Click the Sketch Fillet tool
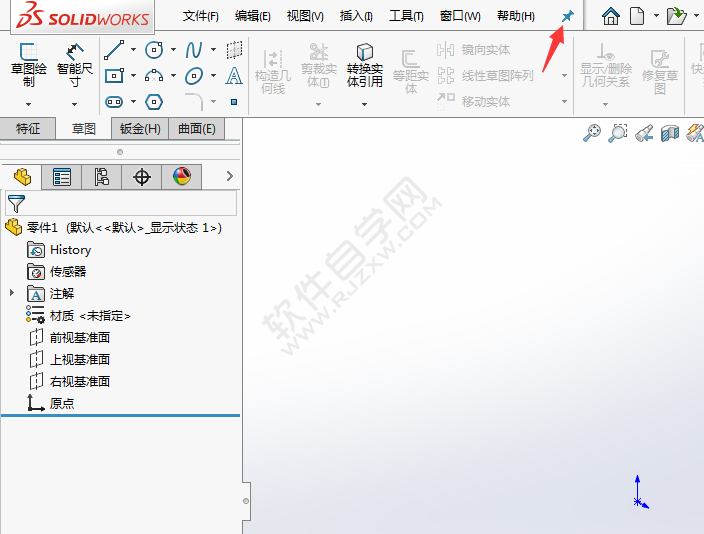The width and height of the screenshot is (704, 534). (194, 102)
